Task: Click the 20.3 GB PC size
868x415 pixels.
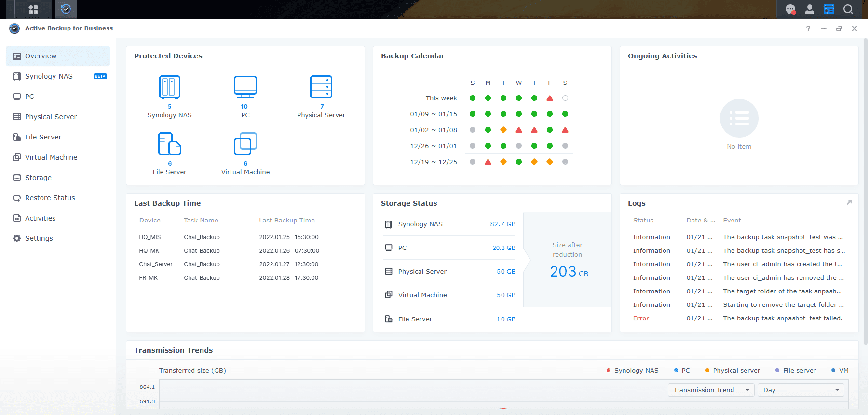Action: (x=504, y=248)
